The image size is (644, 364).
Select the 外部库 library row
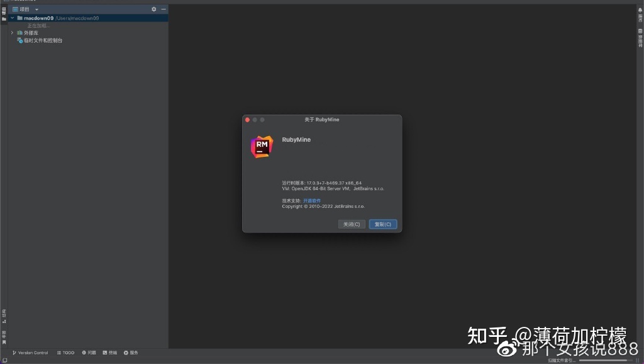click(28, 33)
